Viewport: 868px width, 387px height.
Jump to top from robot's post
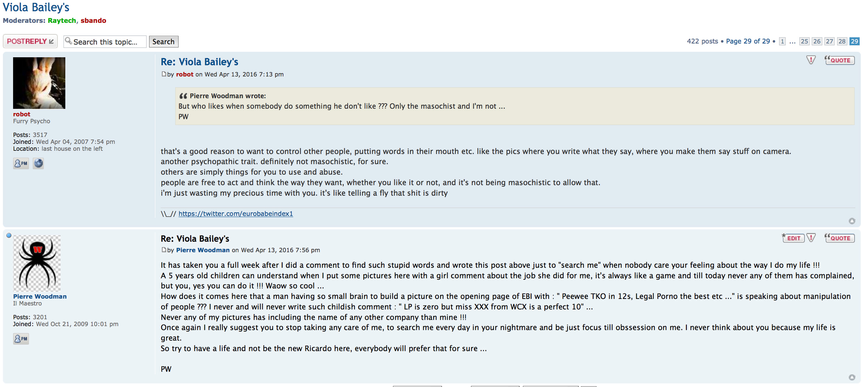coord(852,221)
